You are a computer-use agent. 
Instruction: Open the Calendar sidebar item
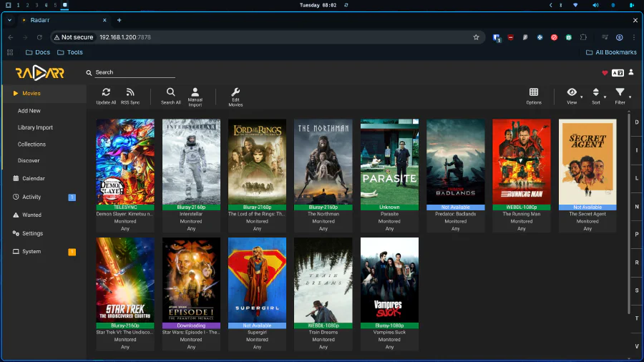pos(33,179)
